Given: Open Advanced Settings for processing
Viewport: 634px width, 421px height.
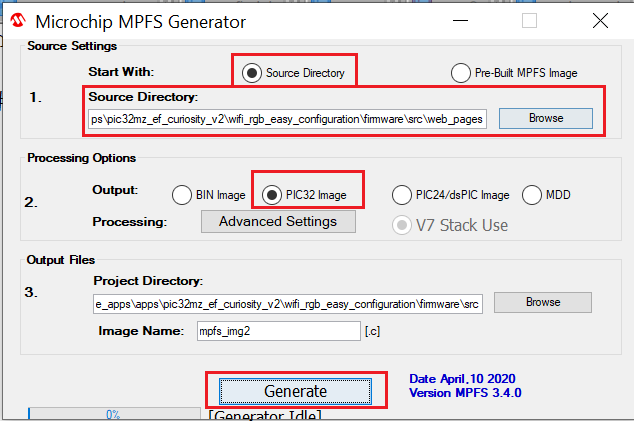Looking at the screenshot, I should coord(278,222).
